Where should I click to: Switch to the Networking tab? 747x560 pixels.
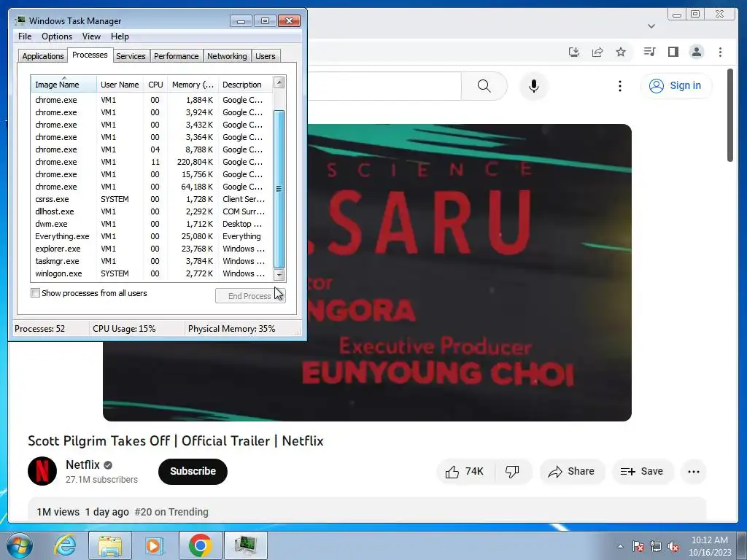tap(227, 56)
